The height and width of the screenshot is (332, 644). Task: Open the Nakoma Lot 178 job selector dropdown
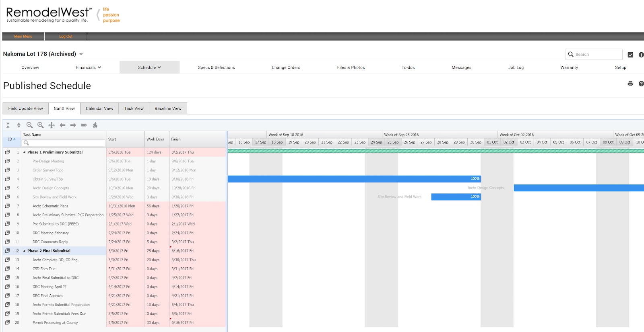coord(81,54)
